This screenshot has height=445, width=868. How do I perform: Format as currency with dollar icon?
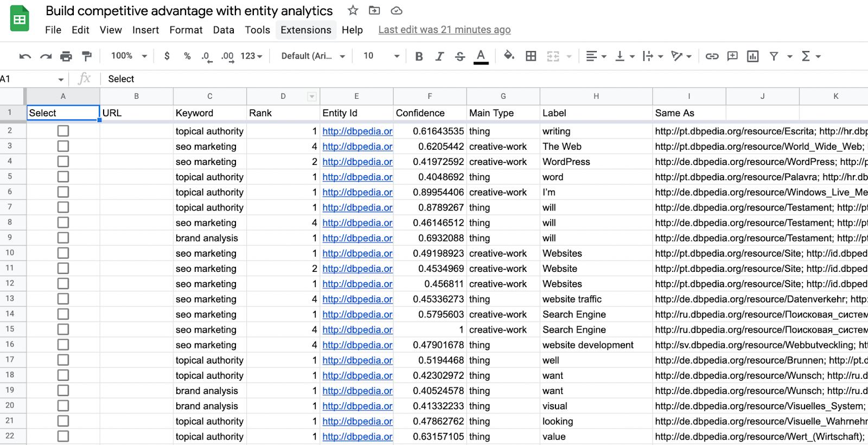pos(167,56)
